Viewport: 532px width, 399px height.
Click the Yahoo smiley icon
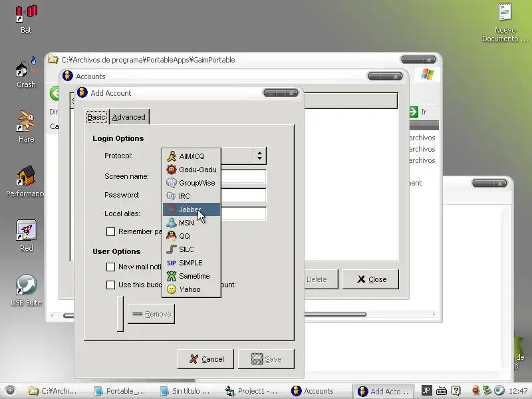[x=172, y=289]
